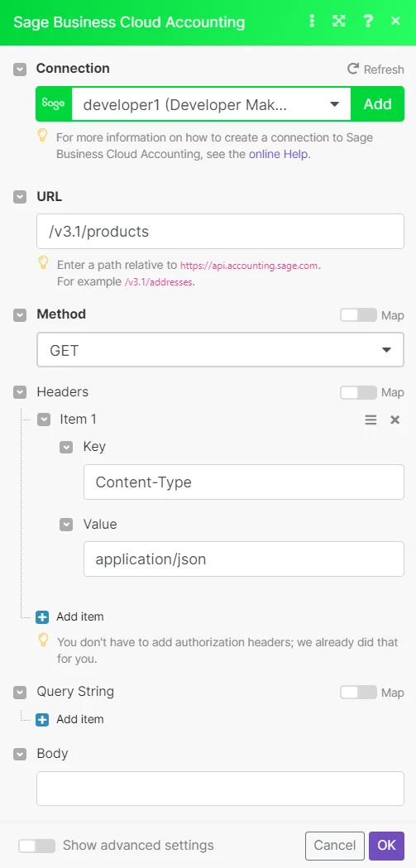This screenshot has height=868, width=416.
Task: Click plus icon to add header item
Action: [x=42, y=616]
